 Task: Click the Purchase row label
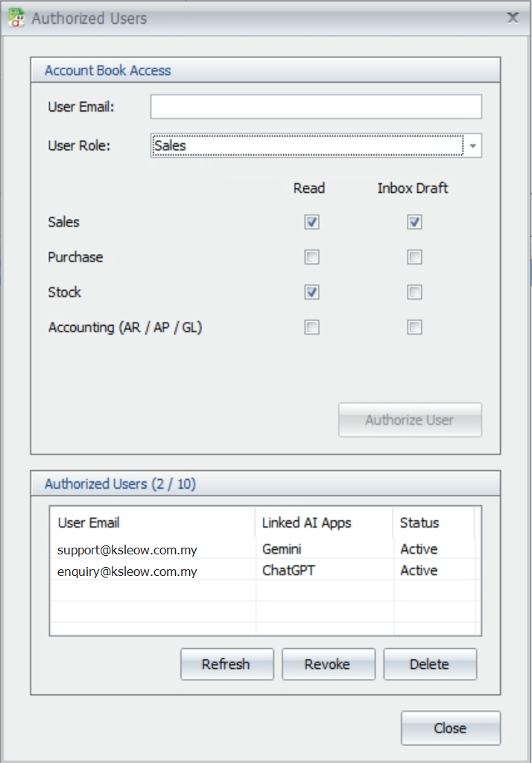coord(75,257)
